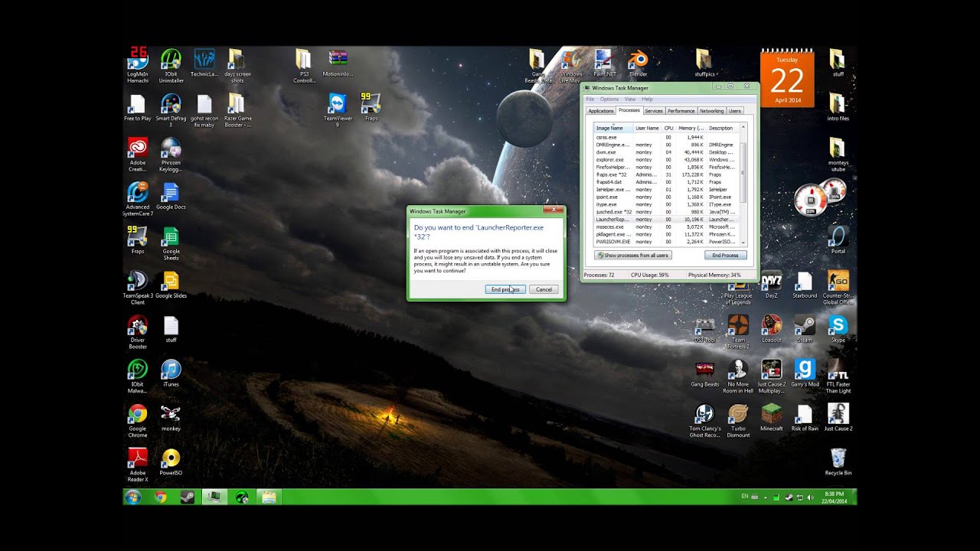Click Task Manager taskbar button

(214, 497)
